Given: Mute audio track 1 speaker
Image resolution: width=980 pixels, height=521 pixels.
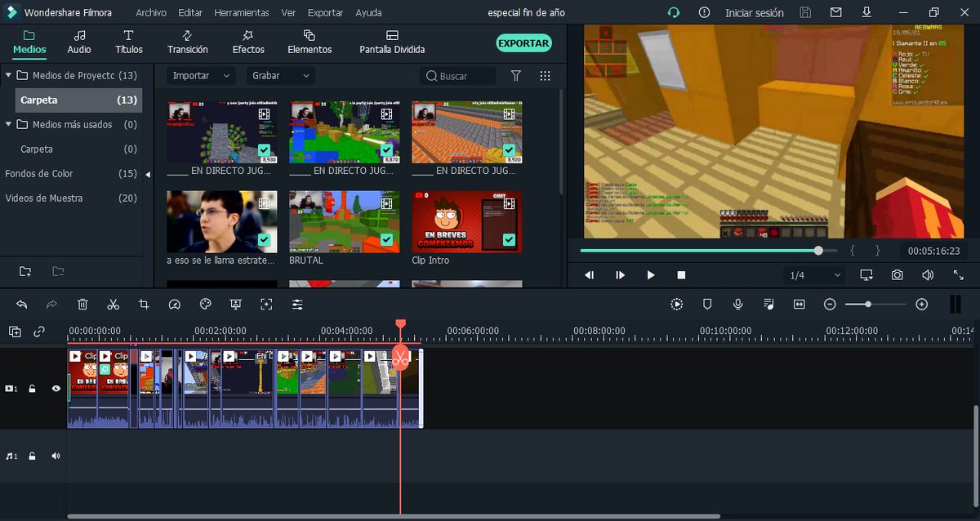Looking at the screenshot, I should [56, 456].
